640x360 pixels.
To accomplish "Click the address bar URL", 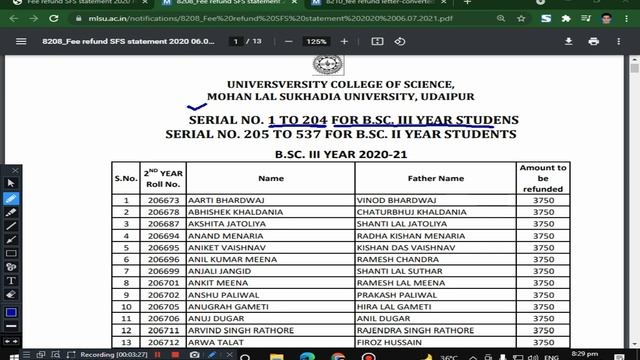I will click(270, 19).
